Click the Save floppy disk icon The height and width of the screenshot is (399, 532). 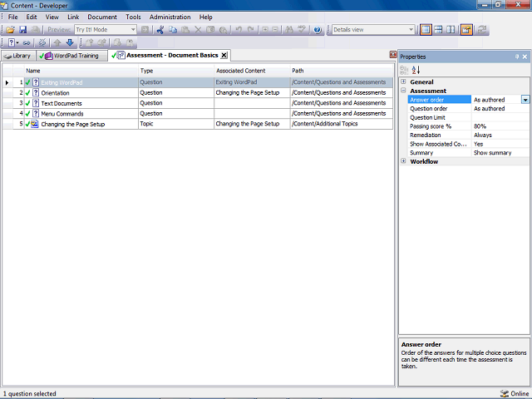tap(22, 30)
